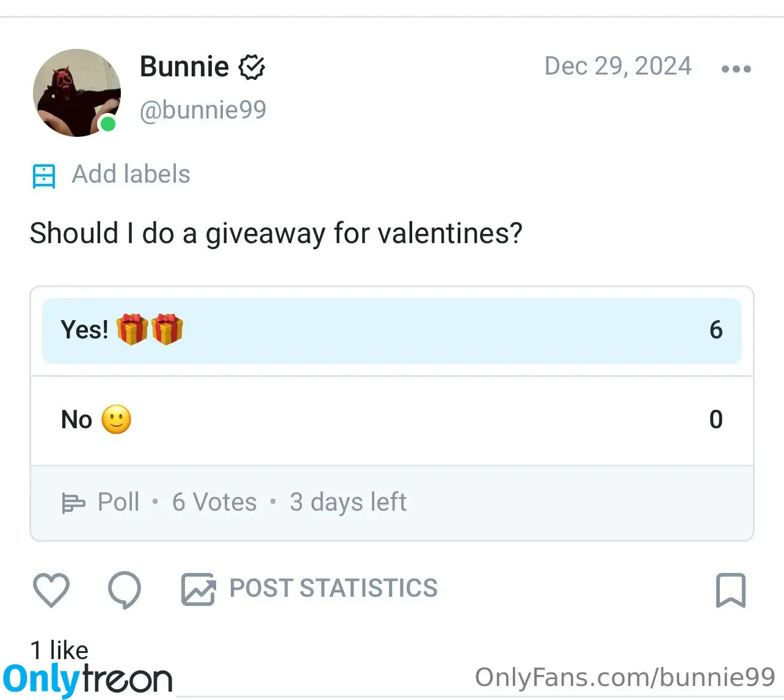Click the Add labels text

(x=131, y=174)
